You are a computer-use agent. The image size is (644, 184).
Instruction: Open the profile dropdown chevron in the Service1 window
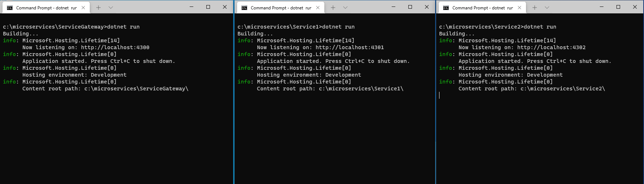345,8
